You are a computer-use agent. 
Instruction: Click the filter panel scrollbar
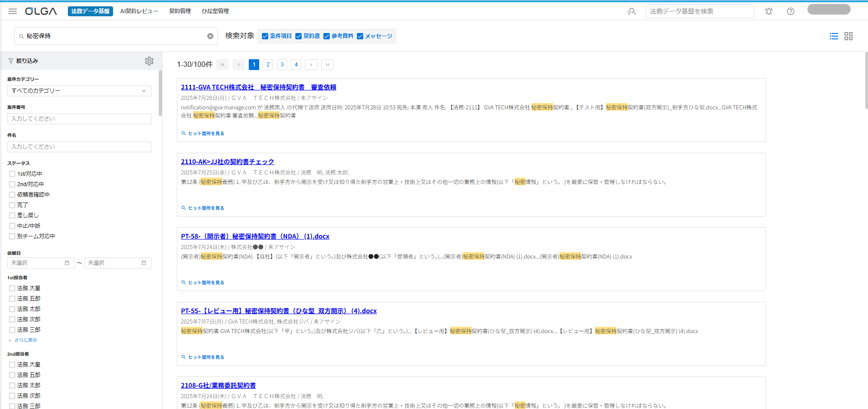click(x=160, y=93)
